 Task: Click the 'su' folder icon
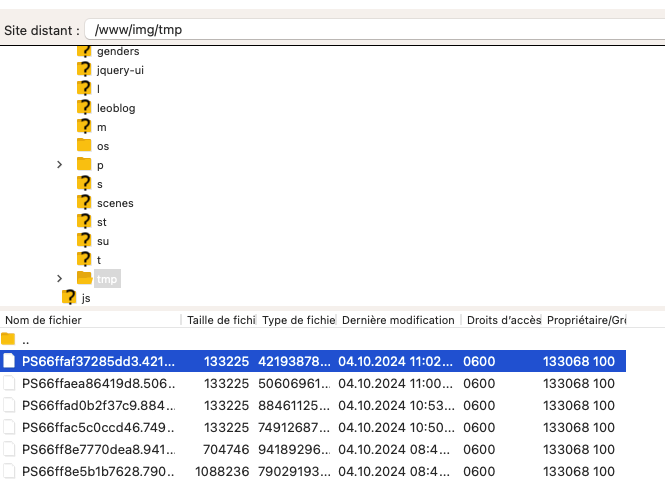(84, 240)
